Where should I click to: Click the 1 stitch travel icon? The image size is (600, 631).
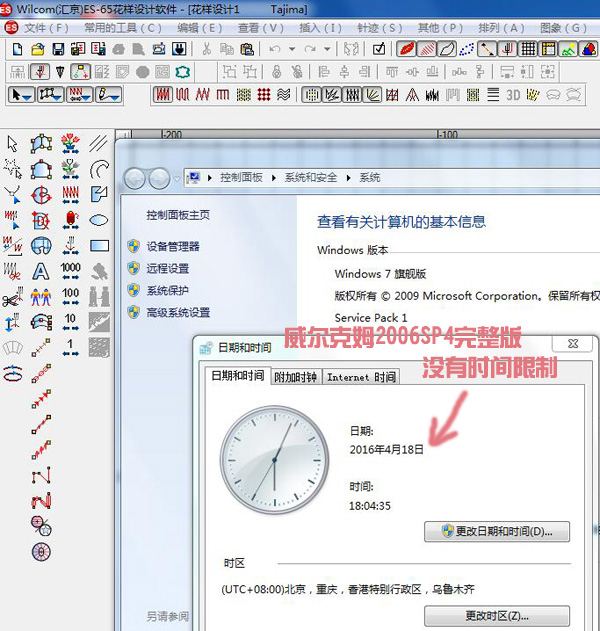[70, 348]
